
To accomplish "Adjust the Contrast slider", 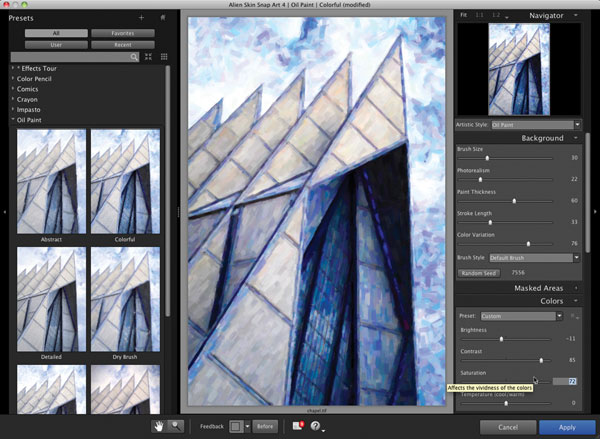I will 541,360.
